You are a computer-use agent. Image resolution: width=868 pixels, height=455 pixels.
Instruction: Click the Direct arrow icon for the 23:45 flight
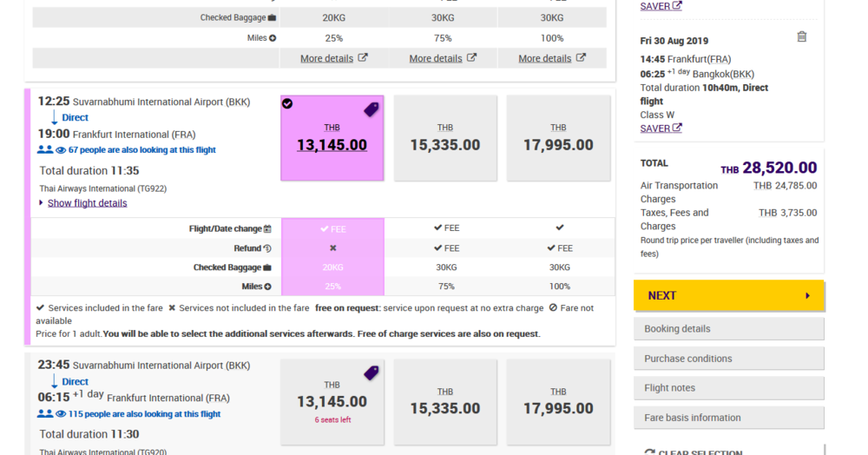[54, 381]
